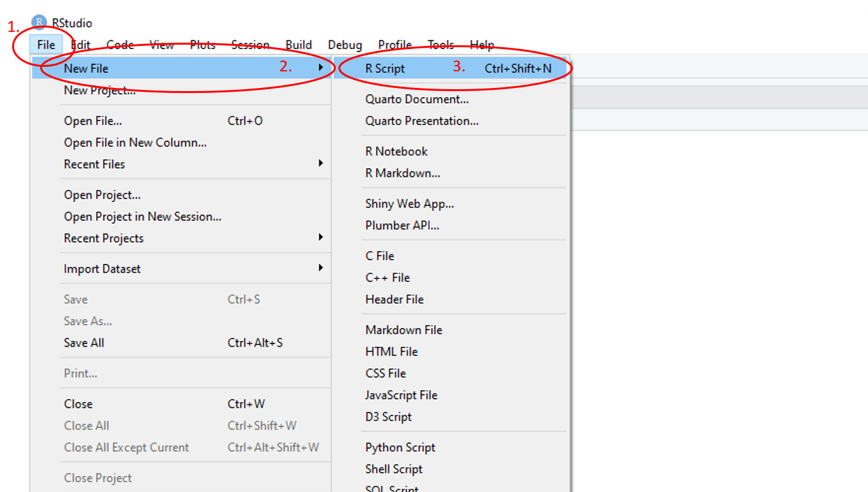Choose Open Project in New Session...
The width and height of the screenshot is (868, 492).
[x=182, y=216]
